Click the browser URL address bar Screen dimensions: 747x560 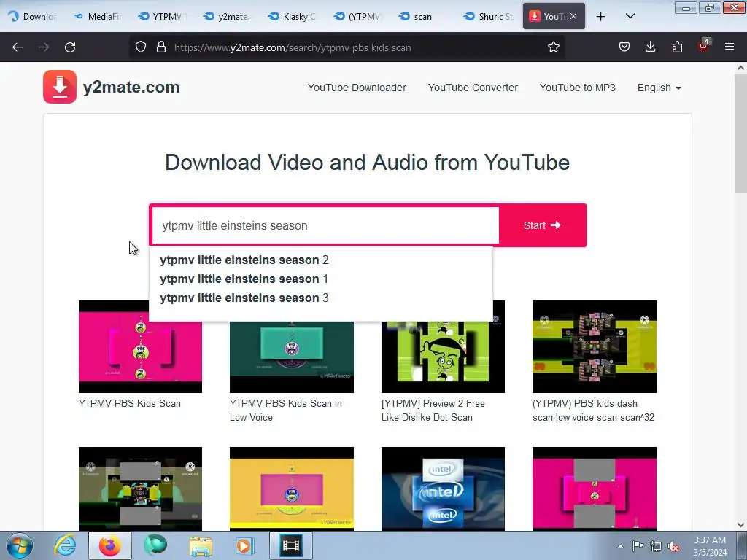348,47
